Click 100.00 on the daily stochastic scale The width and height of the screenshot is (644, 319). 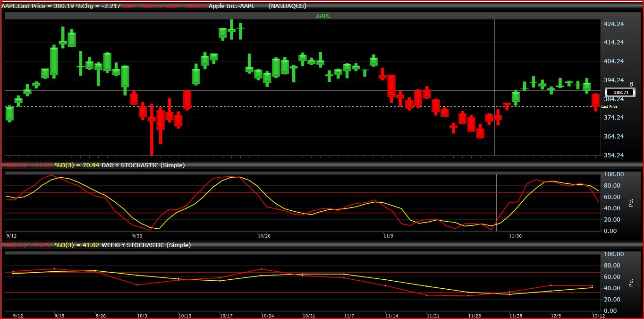(614, 174)
